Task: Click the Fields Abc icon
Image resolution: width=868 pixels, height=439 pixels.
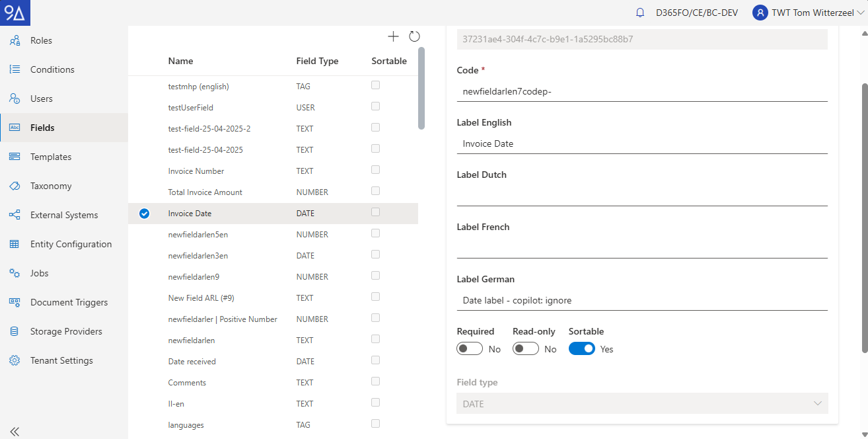Action: coord(15,128)
